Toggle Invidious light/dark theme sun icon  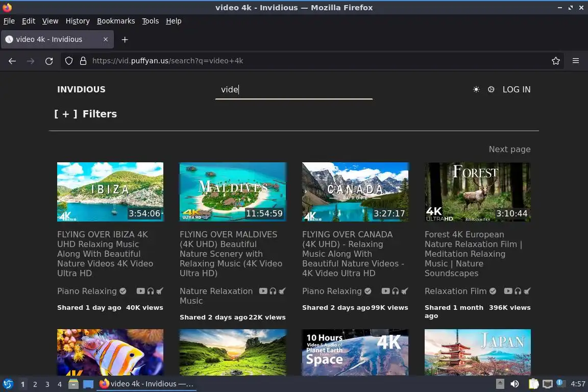pyautogui.click(x=476, y=89)
